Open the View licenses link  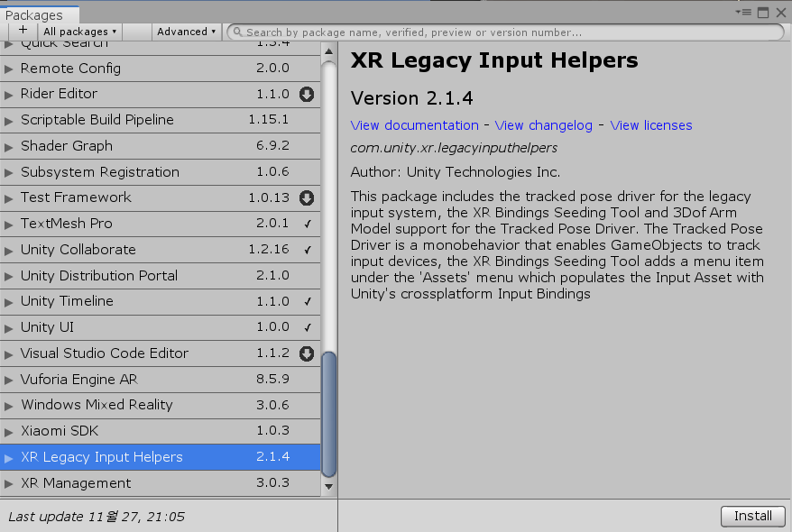651,125
